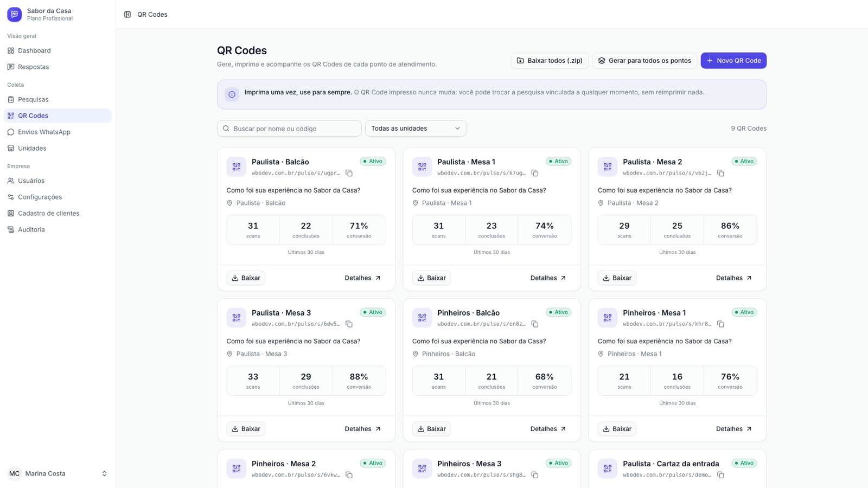
Task: Open Detalhes for Paulista · Mesa 3
Action: [363, 429]
